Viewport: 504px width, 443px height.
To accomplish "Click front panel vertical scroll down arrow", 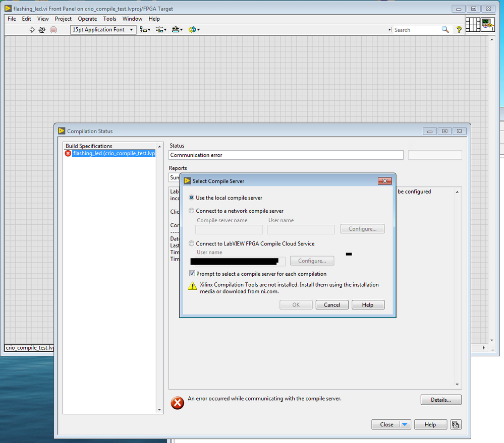I will (x=492, y=340).
